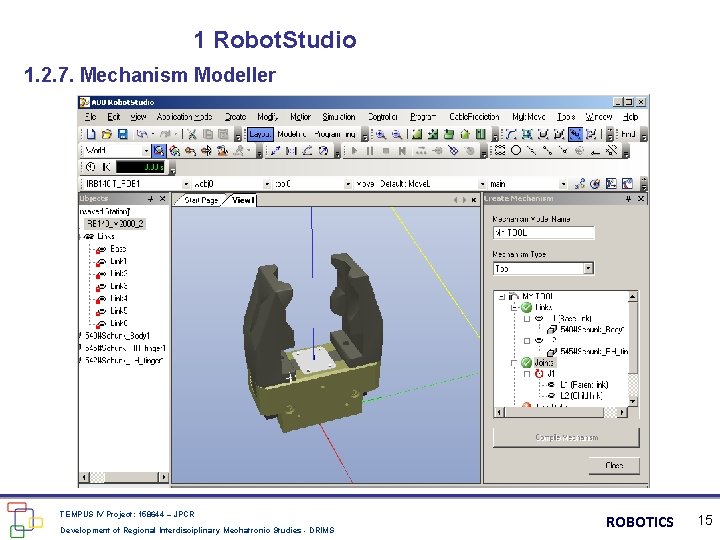Open the Mechanism Type dropdown
The image size is (720, 540).
click(588, 268)
